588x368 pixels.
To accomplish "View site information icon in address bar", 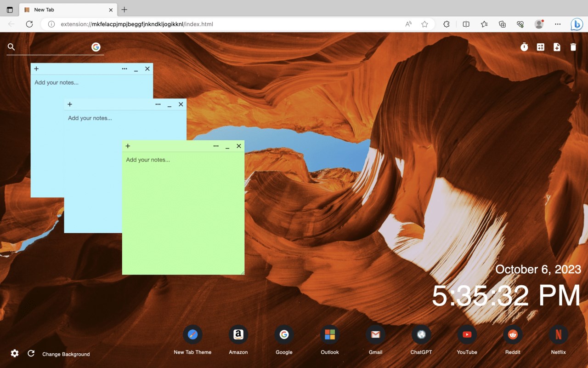I will tap(51, 24).
